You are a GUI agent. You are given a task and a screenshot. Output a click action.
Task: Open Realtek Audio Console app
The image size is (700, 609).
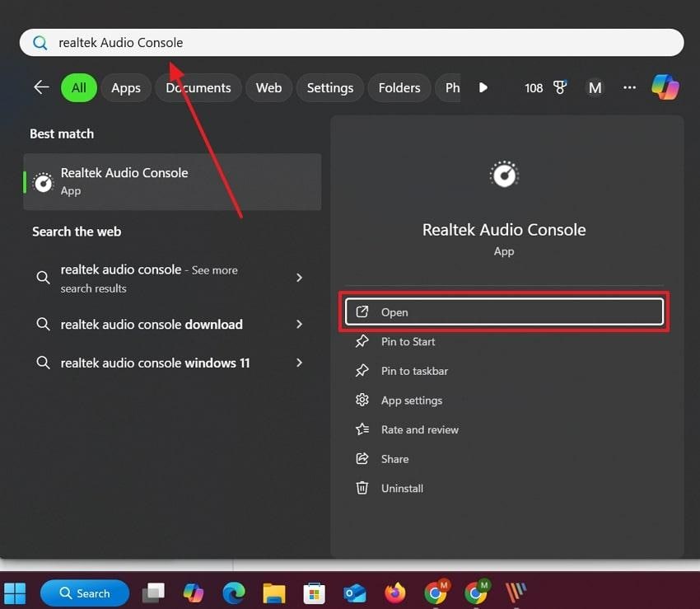click(504, 312)
